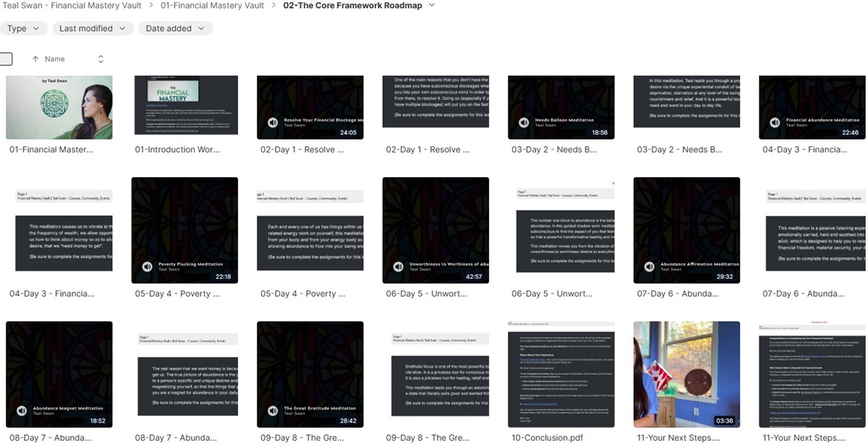
Task: Click speaker icon on Abundance Affirmation Meditation thumbnail
Action: (x=650, y=267)
